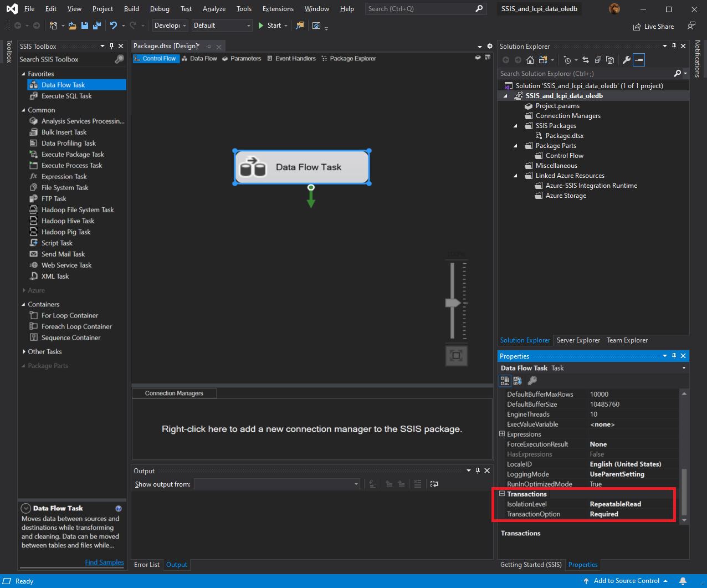
Task: Click the Fit View to Window icon
Action: pyautogui.click(x=457, y=355)
